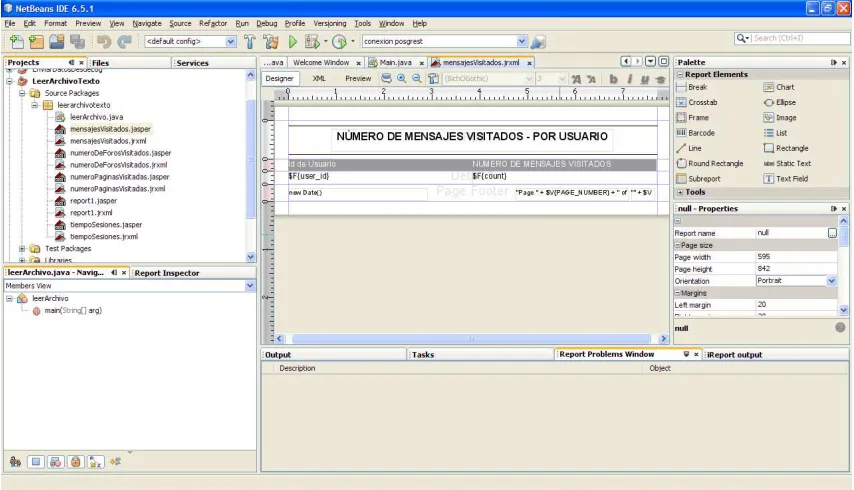Image resolution: width=854 pixels, height=490 pixels.
Task: Click the New File toolbar icon
Action: pos(17,41)
